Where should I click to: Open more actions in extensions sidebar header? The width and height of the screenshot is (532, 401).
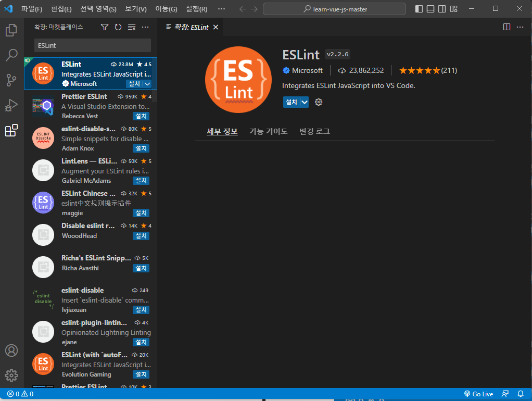point(145,27)
